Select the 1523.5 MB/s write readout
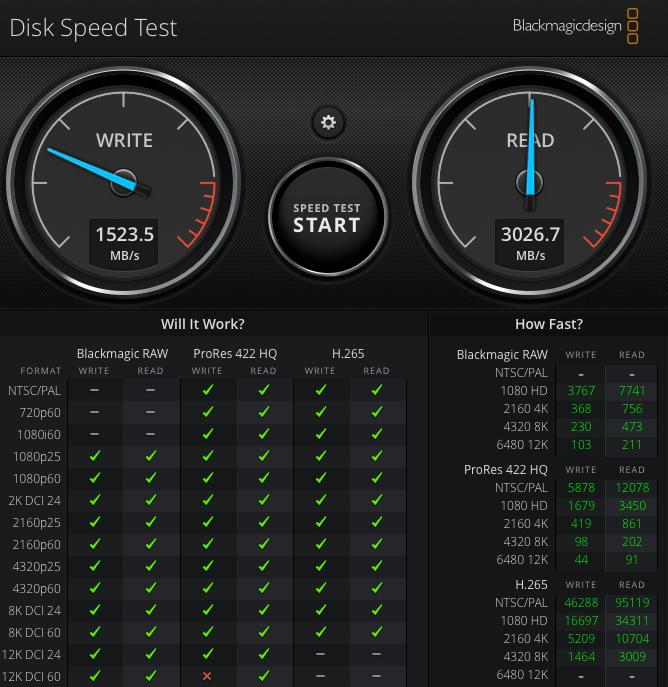Image resolution: width=668 pixels, height=687 pixels. pyautogui.click(x=124, y=241)
